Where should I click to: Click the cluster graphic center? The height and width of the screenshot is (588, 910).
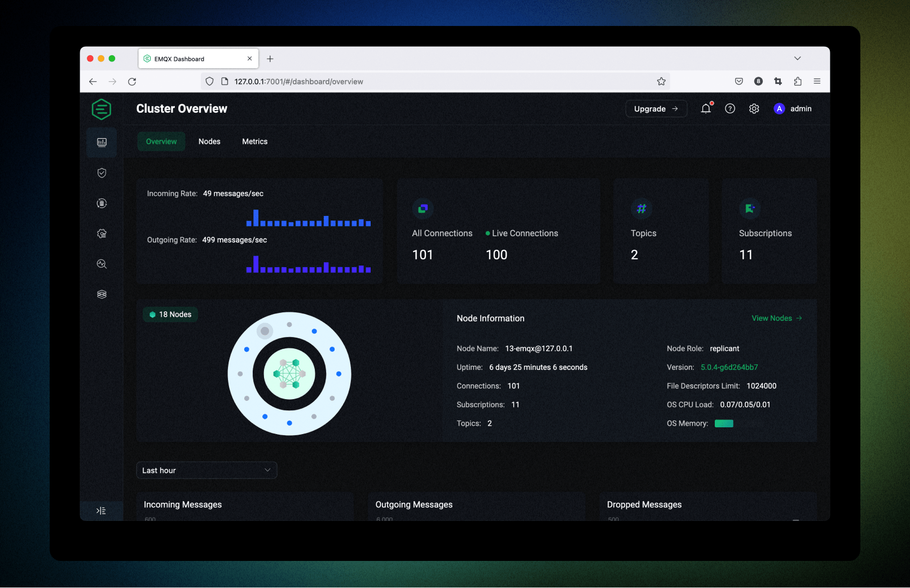(289, 374)
